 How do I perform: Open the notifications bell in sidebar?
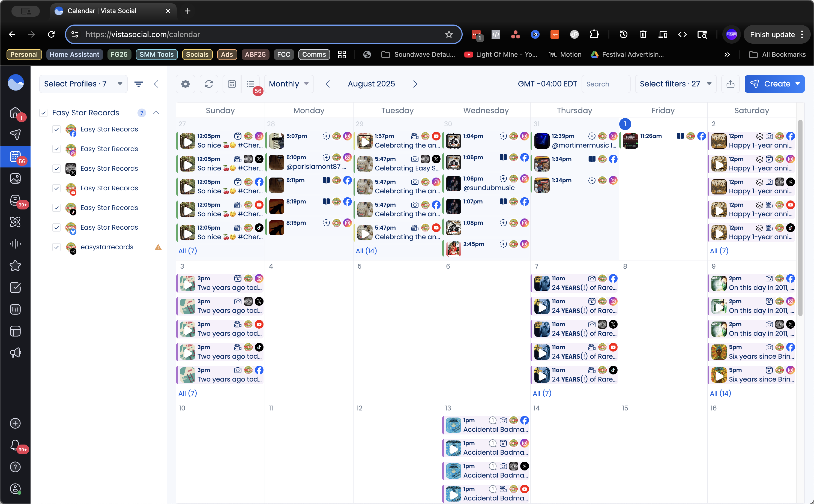click(x=15, y=445)
